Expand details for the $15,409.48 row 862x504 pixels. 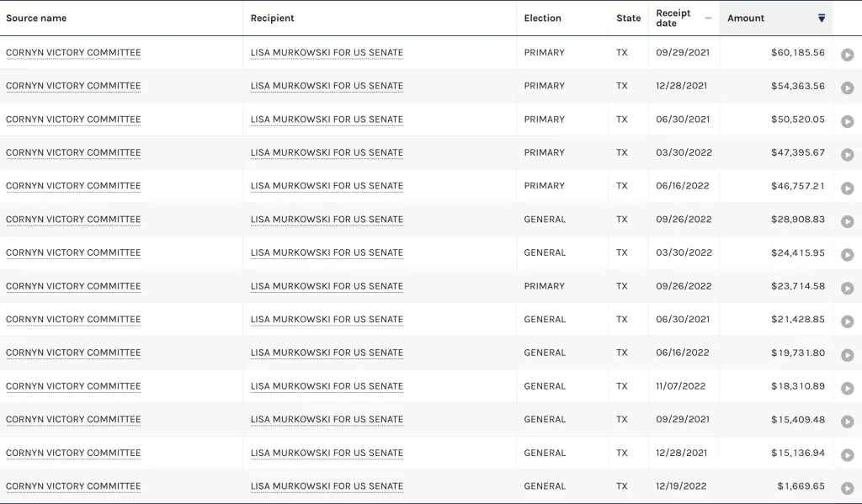pos(847,422)
